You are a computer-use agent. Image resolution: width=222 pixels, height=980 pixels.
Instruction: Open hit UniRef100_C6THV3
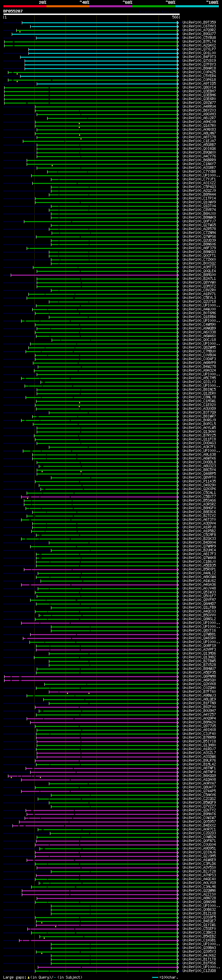(199, 26)
